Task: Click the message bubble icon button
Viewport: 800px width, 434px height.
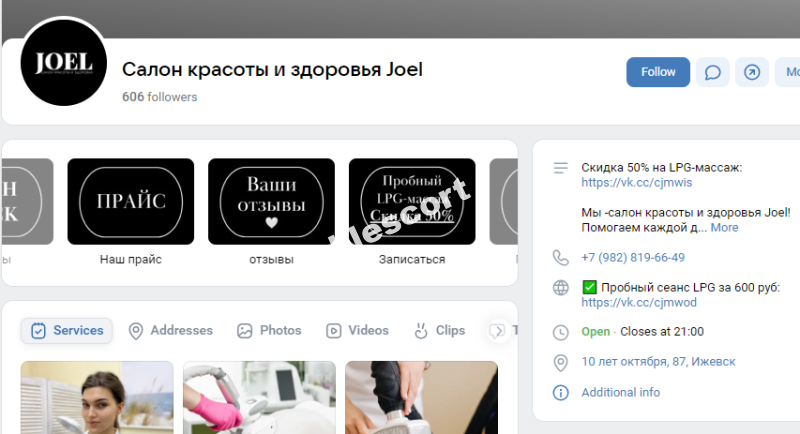Action: (x=712, y=72)
